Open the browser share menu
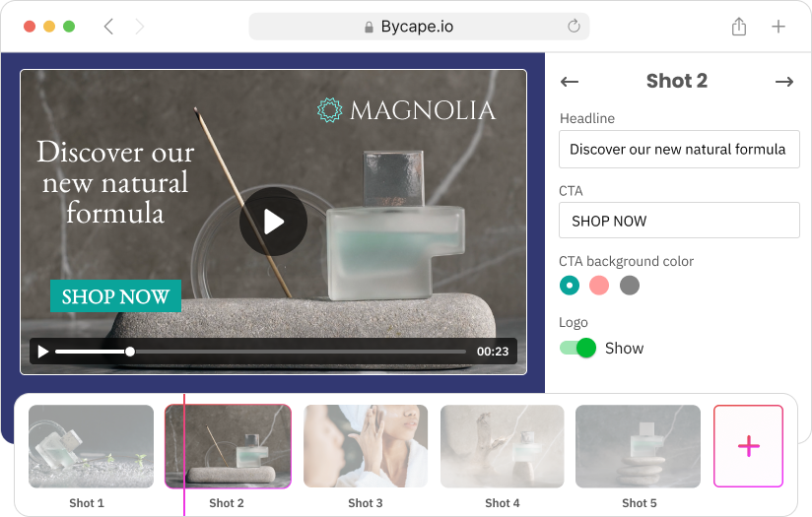Viewport: 812px width, 517px height. [739, 27]
